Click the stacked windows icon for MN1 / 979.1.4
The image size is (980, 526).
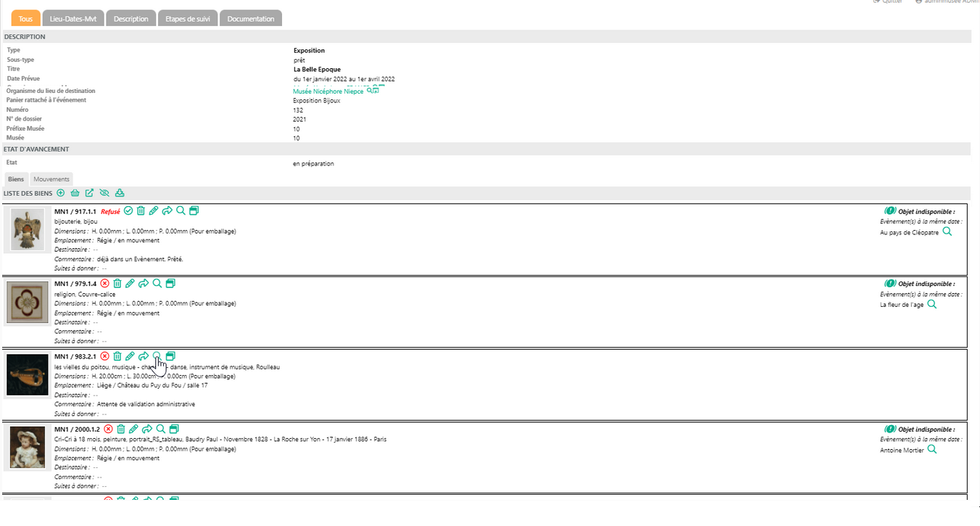point(170,283)
